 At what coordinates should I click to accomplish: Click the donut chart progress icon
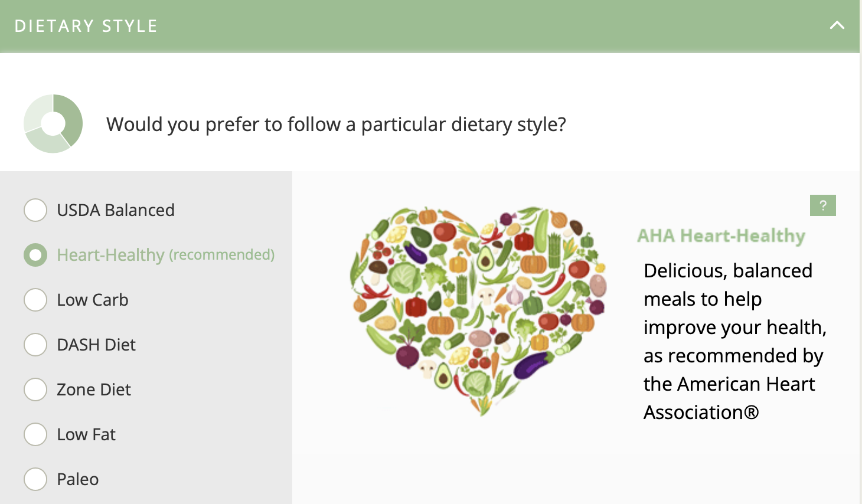point(53,123)
